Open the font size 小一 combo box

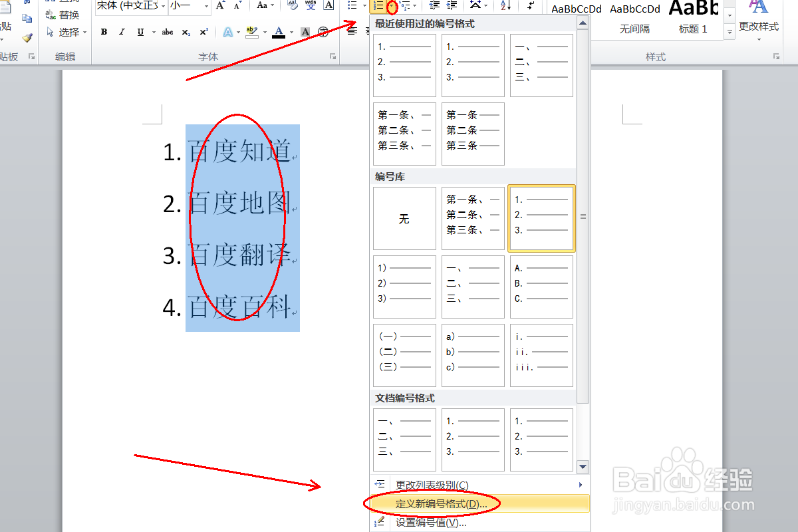point(189,6)
